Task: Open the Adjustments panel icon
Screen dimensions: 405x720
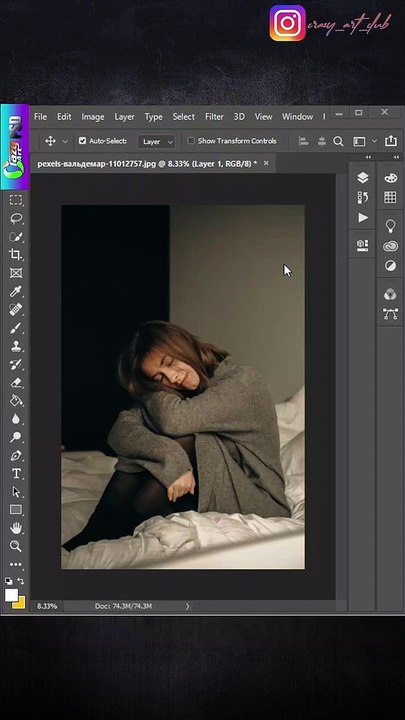Action: click(390, 266)
